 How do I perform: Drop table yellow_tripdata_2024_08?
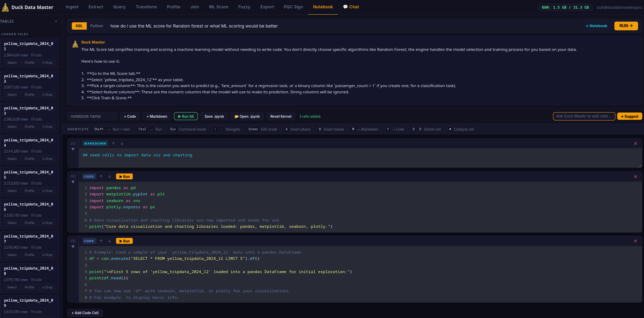[47, 287]
